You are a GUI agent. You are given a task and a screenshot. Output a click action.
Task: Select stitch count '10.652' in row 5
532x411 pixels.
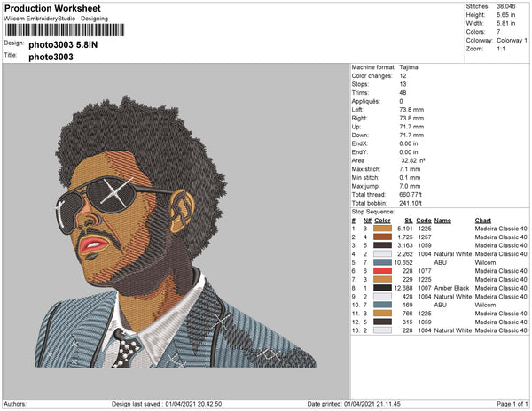tap(403, 262)
